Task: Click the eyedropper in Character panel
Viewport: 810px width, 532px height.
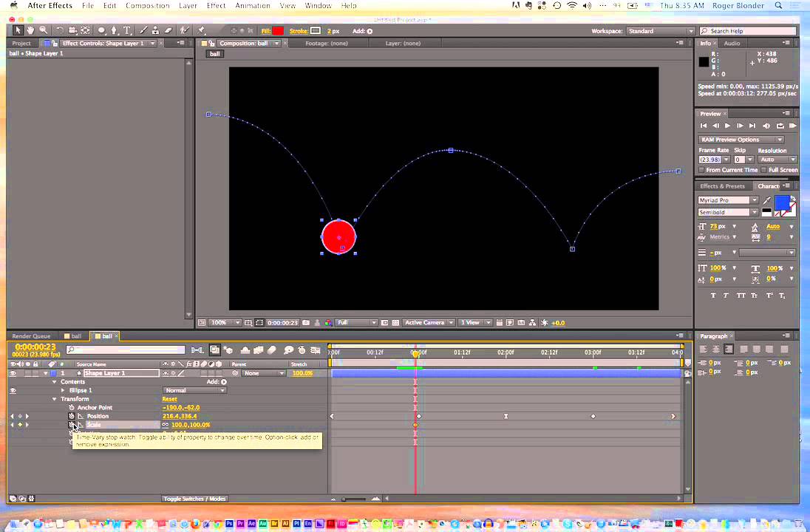Action: (x=766, y=200)
